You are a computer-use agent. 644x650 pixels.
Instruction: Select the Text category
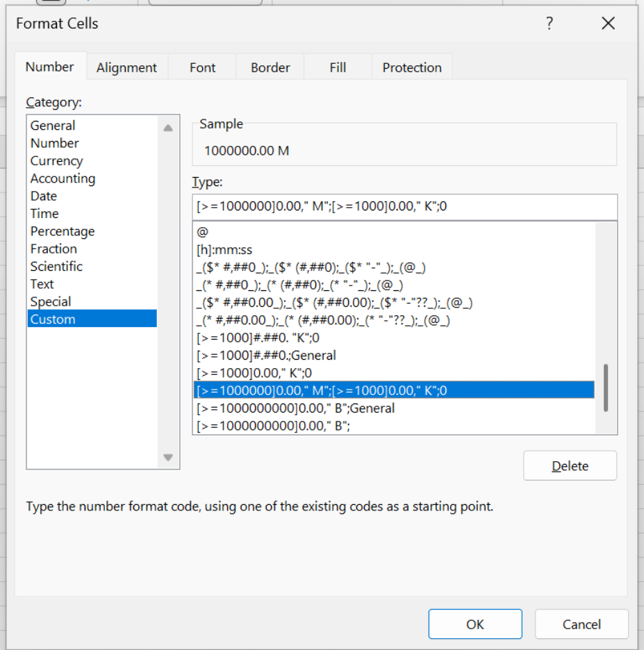(92, 284)
